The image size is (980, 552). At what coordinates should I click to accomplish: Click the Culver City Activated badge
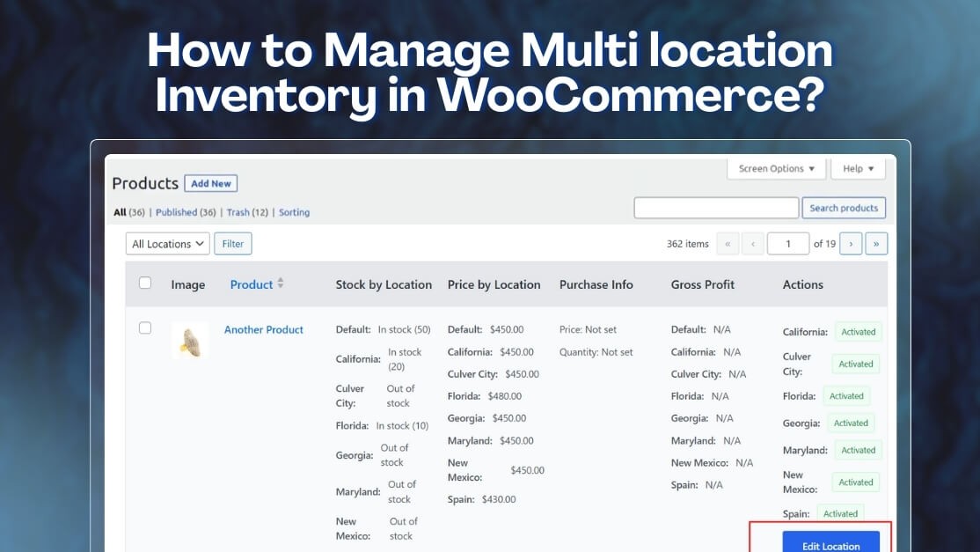pos(856,364)
